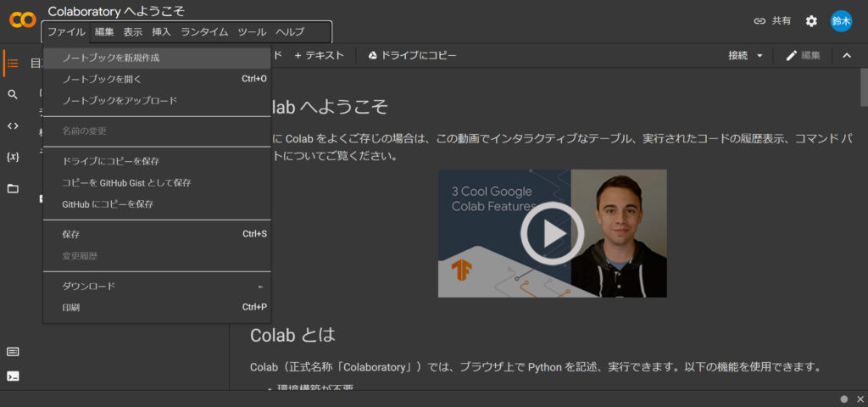Image resolution: width=868 pixels, height=407 pixels.
Task: Open the 接続 dropdown arrow
Action: (x=760, y=56)
